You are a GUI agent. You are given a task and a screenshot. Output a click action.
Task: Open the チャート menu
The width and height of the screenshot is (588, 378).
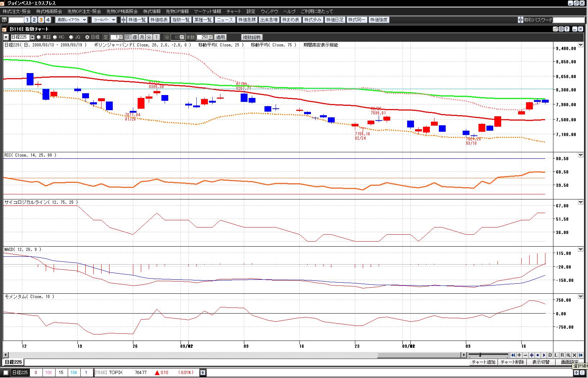[233, 12]
